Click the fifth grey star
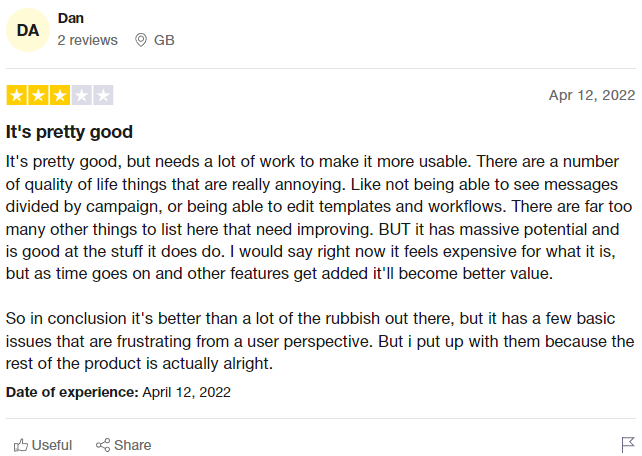Viewport: 642px width, 456px height. point(103,95)
